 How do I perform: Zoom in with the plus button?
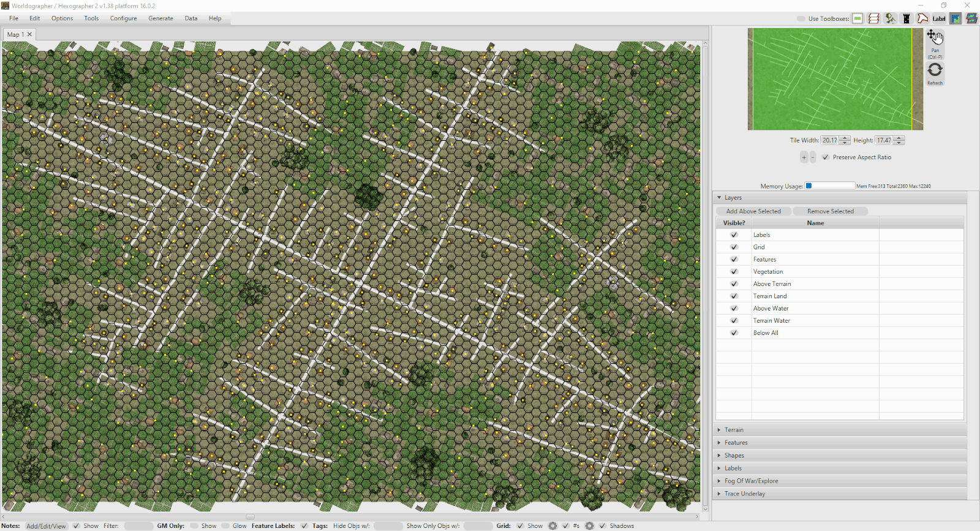(x=804, y=157)
